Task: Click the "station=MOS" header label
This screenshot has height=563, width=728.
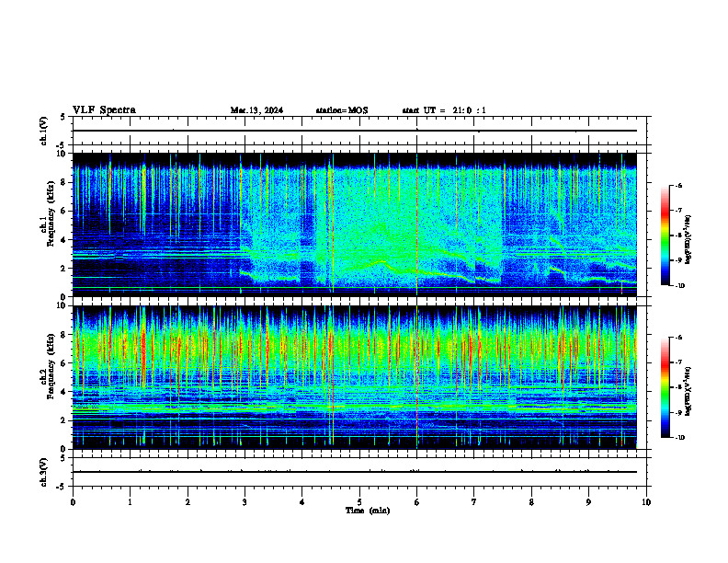Action: tap(342, 110)
